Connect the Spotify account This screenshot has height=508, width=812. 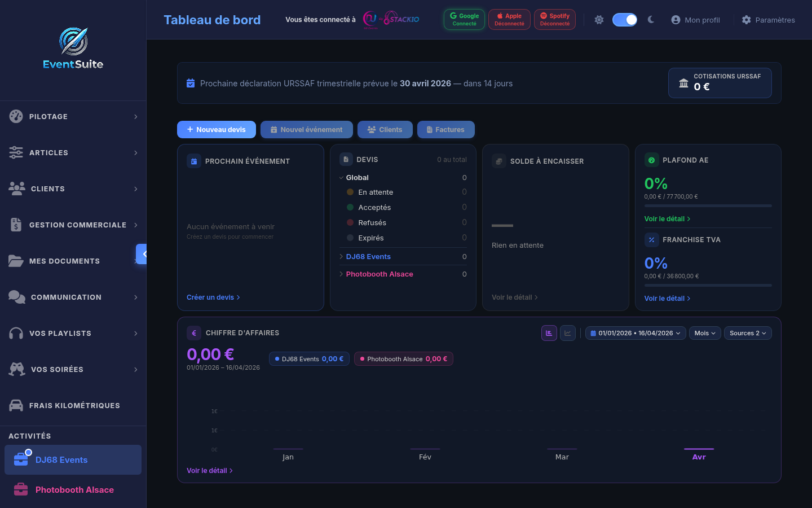point(554,19)
